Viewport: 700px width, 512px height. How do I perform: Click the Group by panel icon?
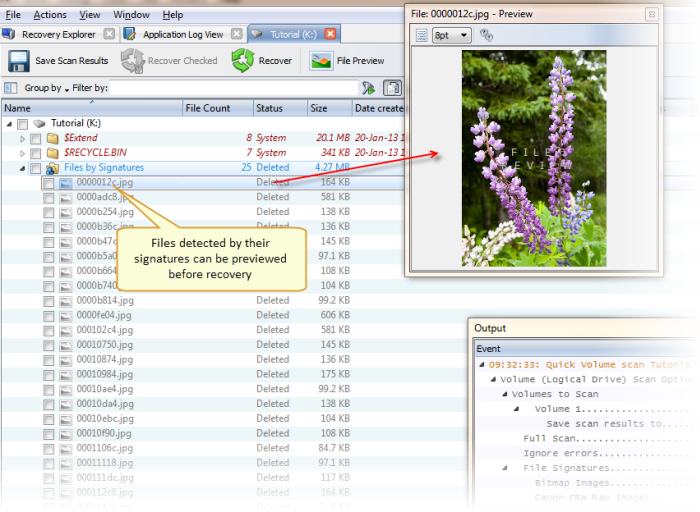[x=12, y=88]
